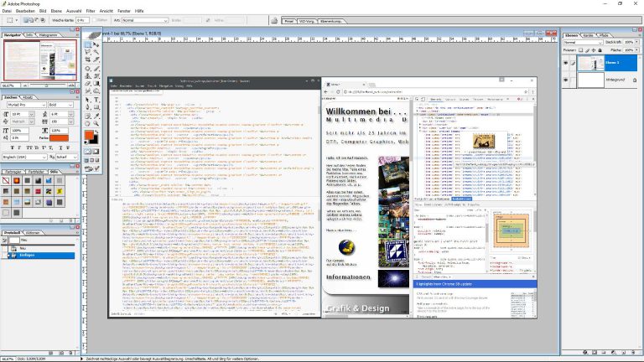Image resolution: width=644 pixels, height=362 pixels.
Task: Open the Datei menu
Action: [7, 11]
